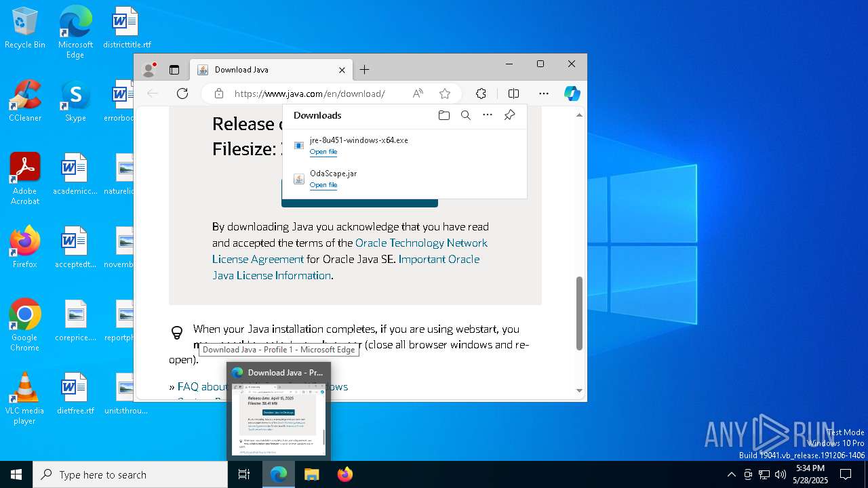
Task: Click the page vertical scrollbar thumb
Action: [x=579, y=313]
